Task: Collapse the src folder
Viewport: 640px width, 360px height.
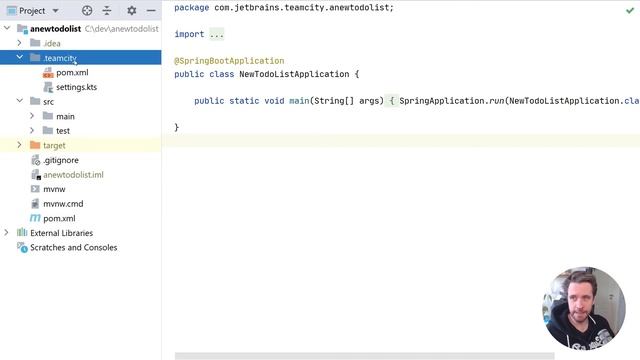Action: 20,101
